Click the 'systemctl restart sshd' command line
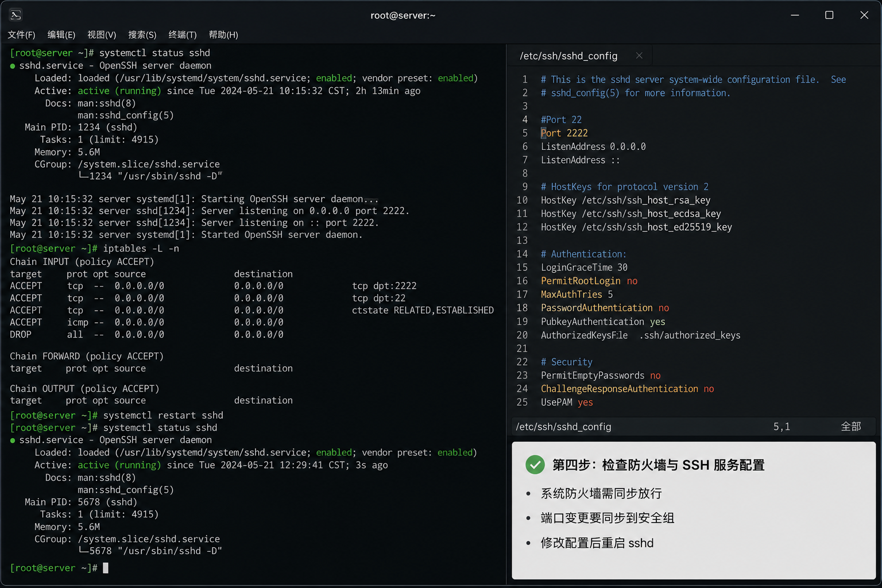The image size is (882, 588). tap(163, 415)
